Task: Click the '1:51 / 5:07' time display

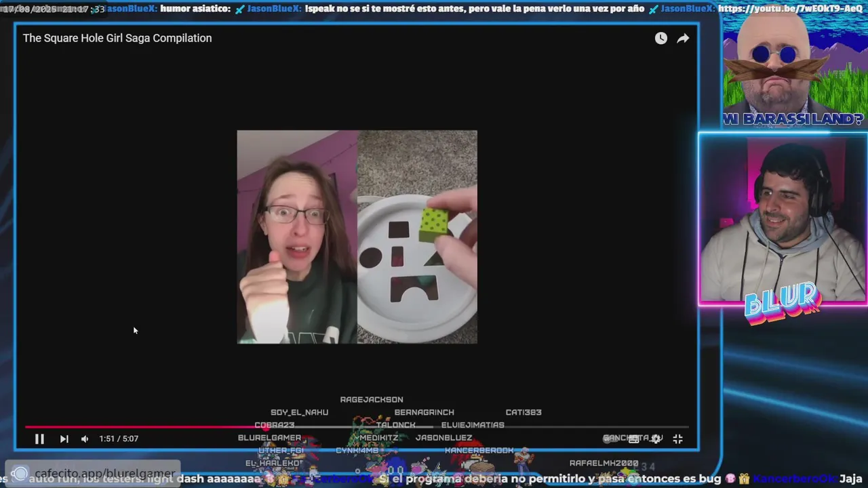Action: (119, 439)
